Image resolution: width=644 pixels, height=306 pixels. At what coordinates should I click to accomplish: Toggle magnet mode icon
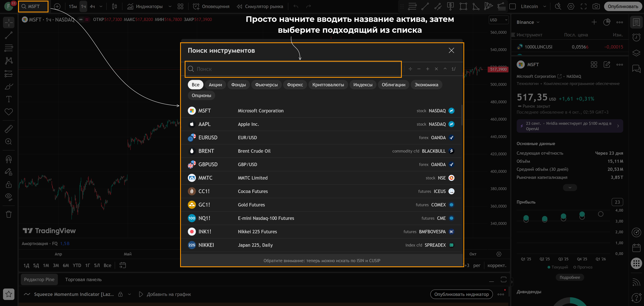click(x=9, y=159)
